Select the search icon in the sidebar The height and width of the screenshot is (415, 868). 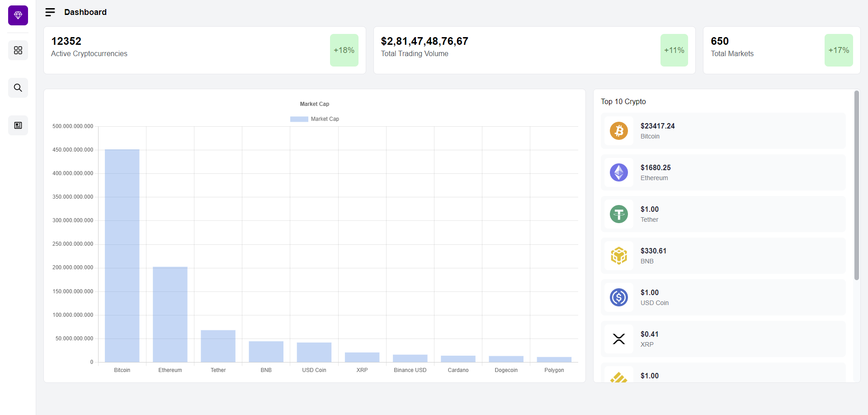(x=18, y=87)
